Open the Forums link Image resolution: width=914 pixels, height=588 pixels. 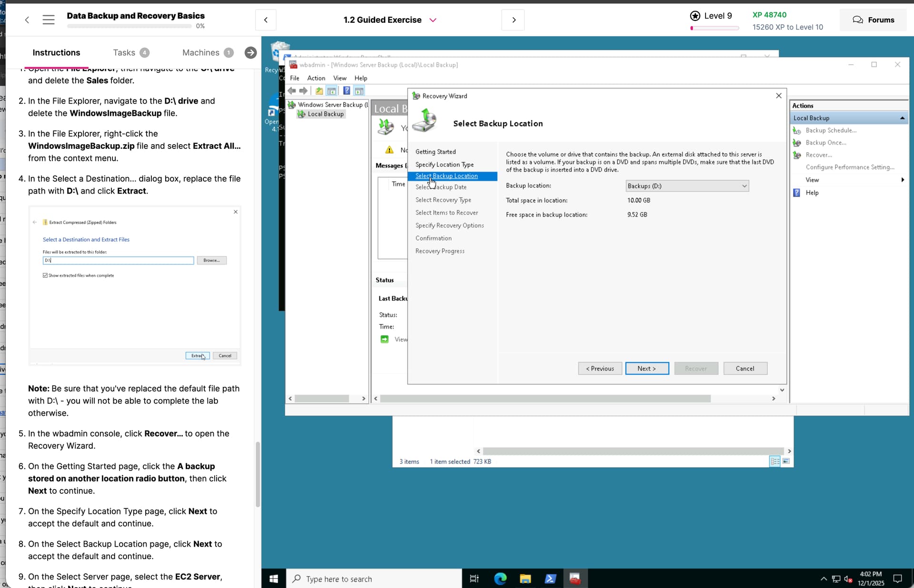(x=873, y=20)
